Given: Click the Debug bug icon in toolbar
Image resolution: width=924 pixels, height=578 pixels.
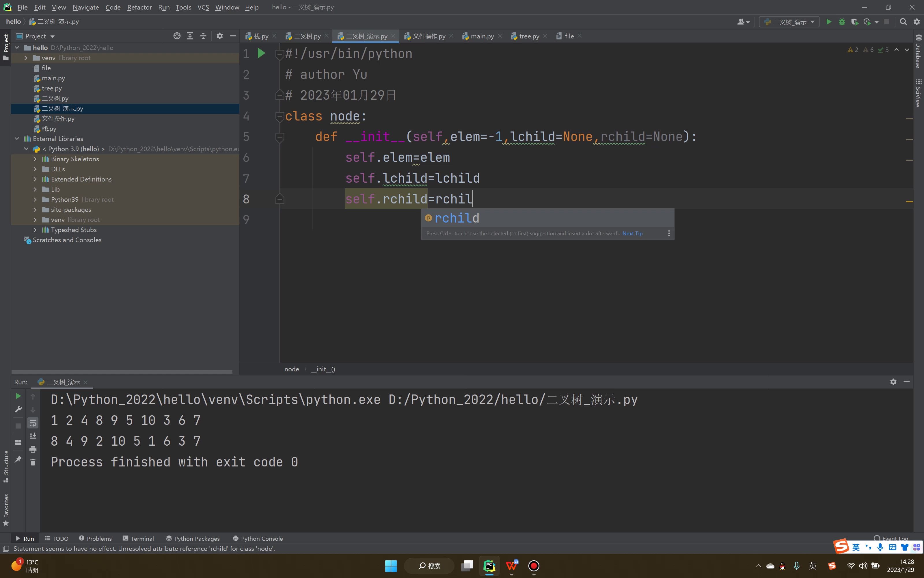Looking at the screenshot, I should (841, 22).
